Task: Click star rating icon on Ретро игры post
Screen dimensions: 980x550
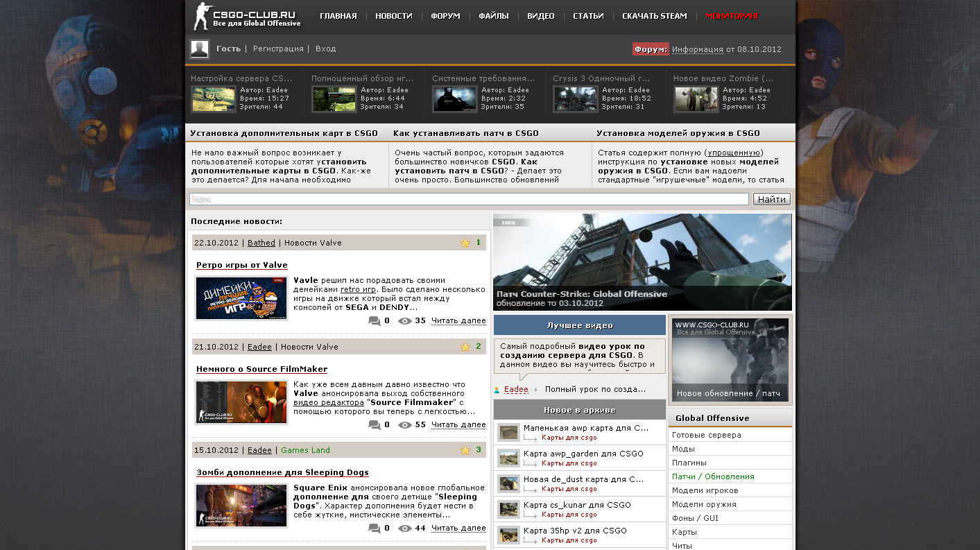Action: coord(465,243)
